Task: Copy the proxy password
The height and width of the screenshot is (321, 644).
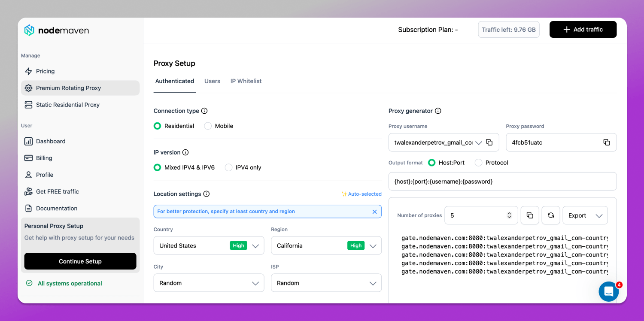Action: click(607, 142)
